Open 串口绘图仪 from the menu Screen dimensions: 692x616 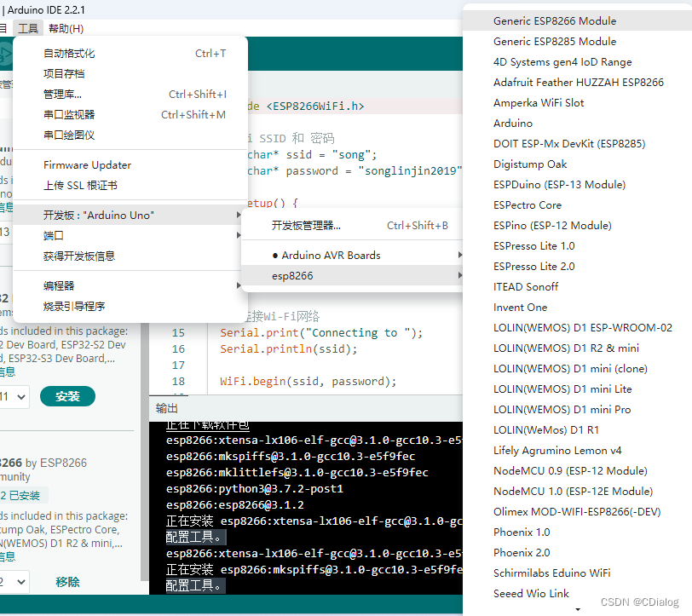coord(130,135)
